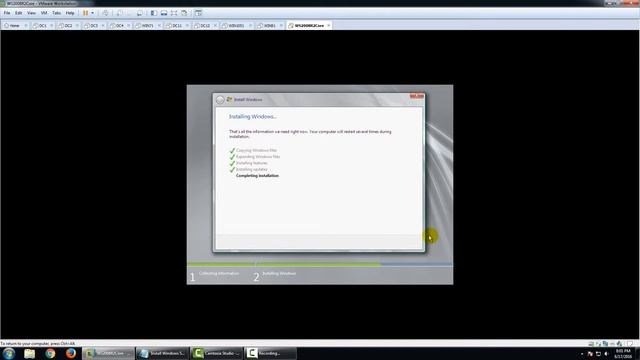The image size is (640, 360).
Task: Open the View menu
Action: 31,13
